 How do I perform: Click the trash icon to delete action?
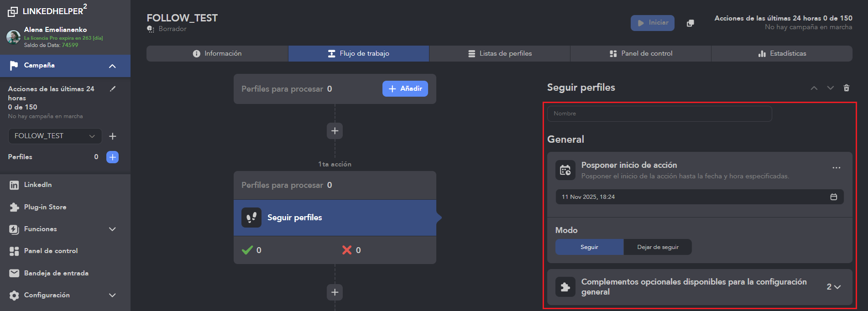point(847,88)
